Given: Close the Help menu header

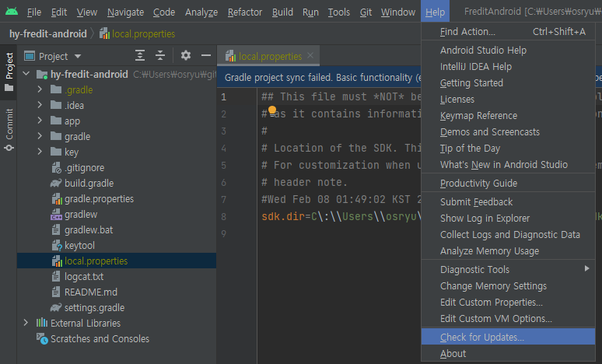Looking at the screenshot, I should [x=435, y=12].
